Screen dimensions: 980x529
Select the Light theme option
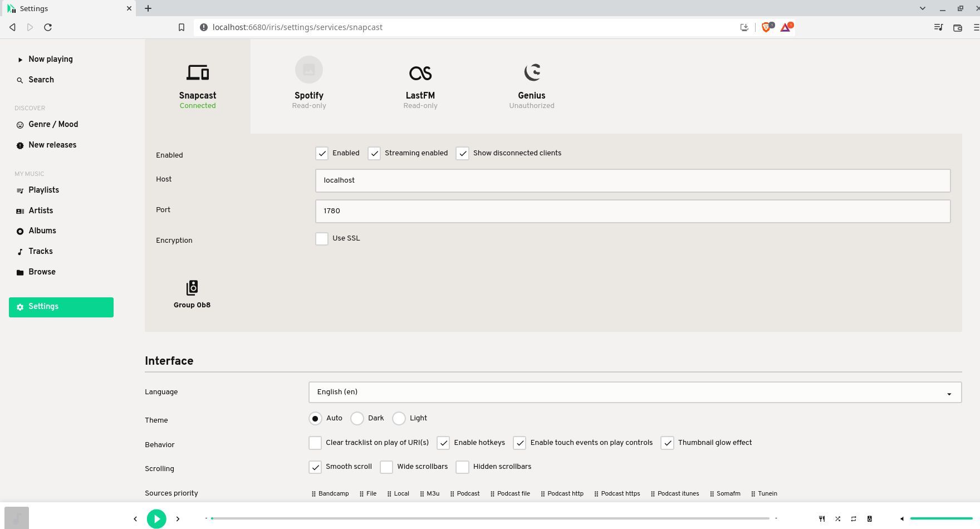(399, 418)
